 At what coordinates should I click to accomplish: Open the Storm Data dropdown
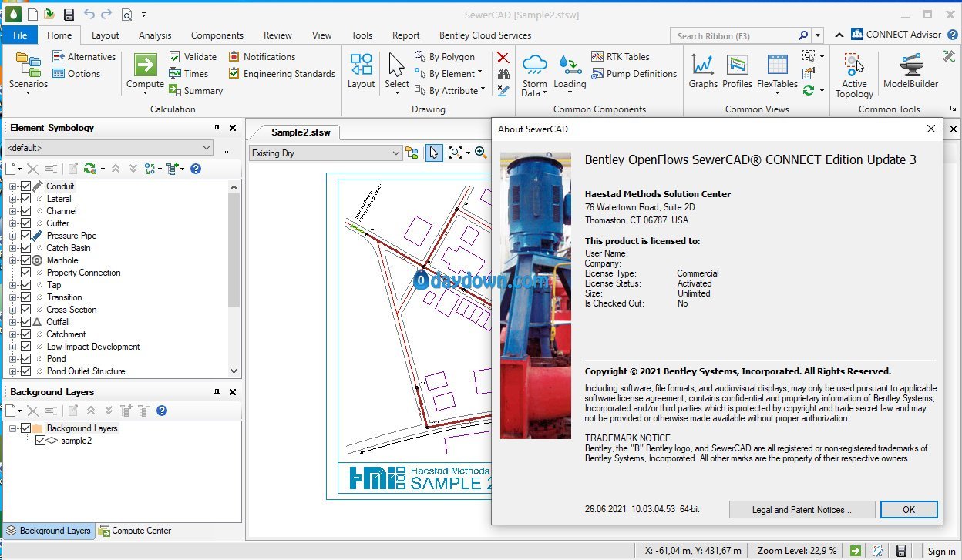(534, 75)
